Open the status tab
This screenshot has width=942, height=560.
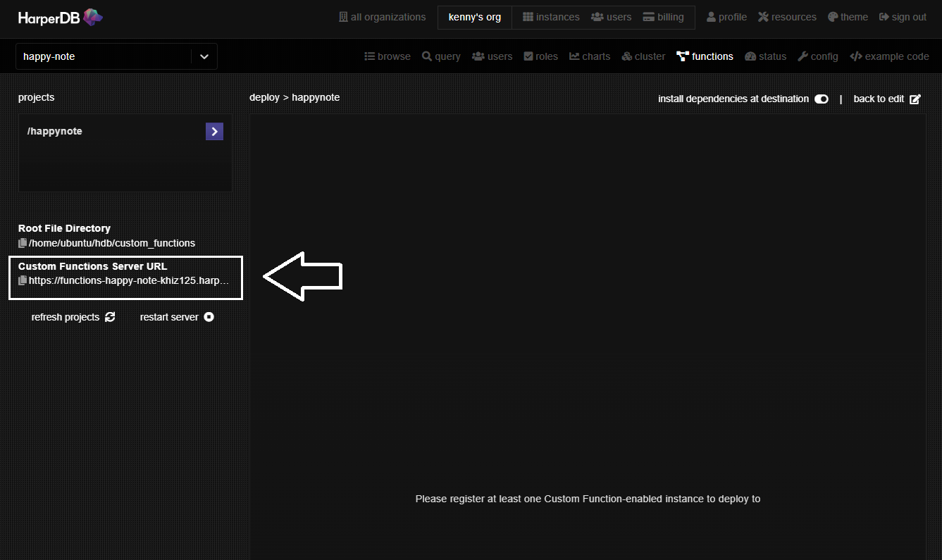765,56
